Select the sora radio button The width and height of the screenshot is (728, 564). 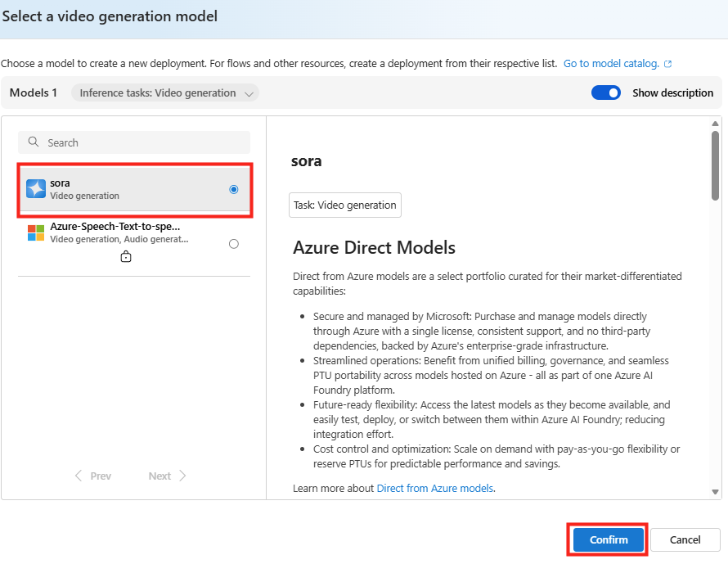[x=234, y=189]
